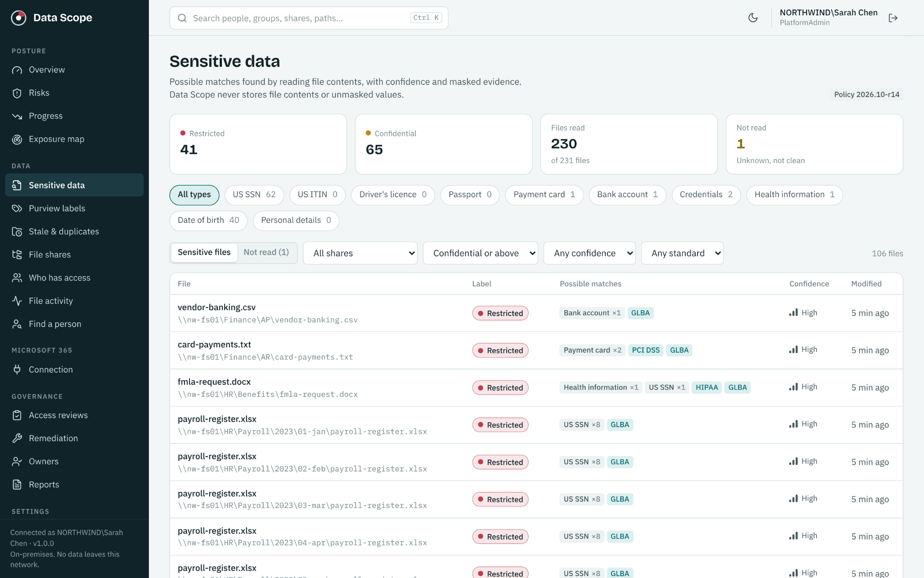Open Reports document icon
This screenshot has height=578, width=924.
pyautogui.click(x=17, y=485)
